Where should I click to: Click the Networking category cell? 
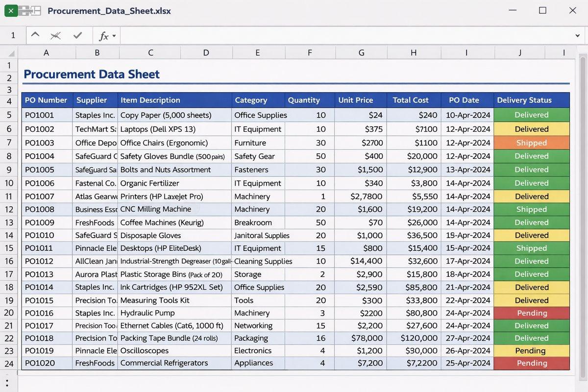click(x=258, y=325)
